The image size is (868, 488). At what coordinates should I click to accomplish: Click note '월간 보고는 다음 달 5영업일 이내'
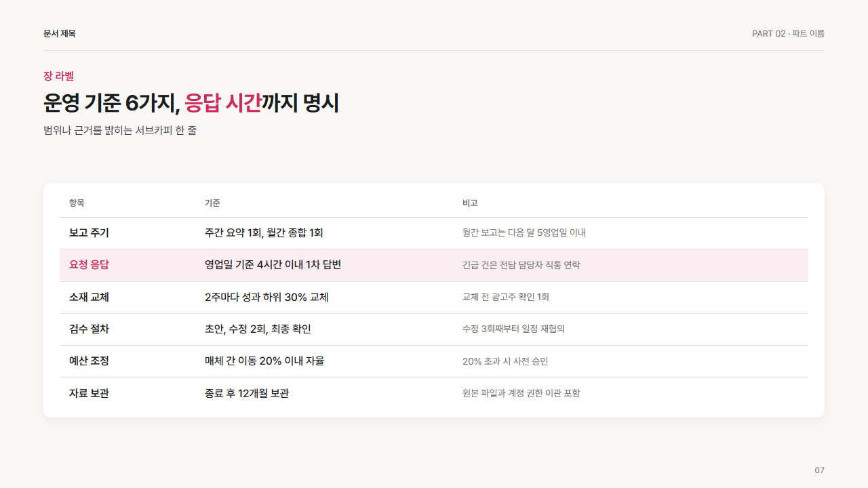click(524, 232)
